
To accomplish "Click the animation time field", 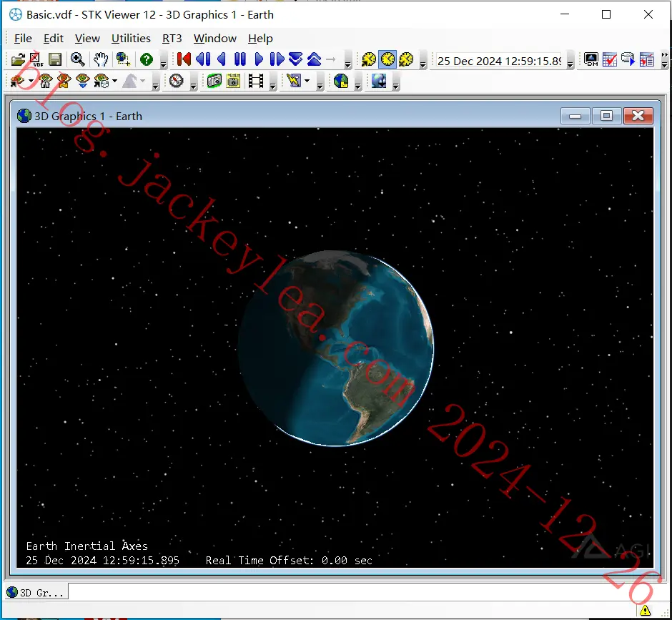I will click(499, 61).
